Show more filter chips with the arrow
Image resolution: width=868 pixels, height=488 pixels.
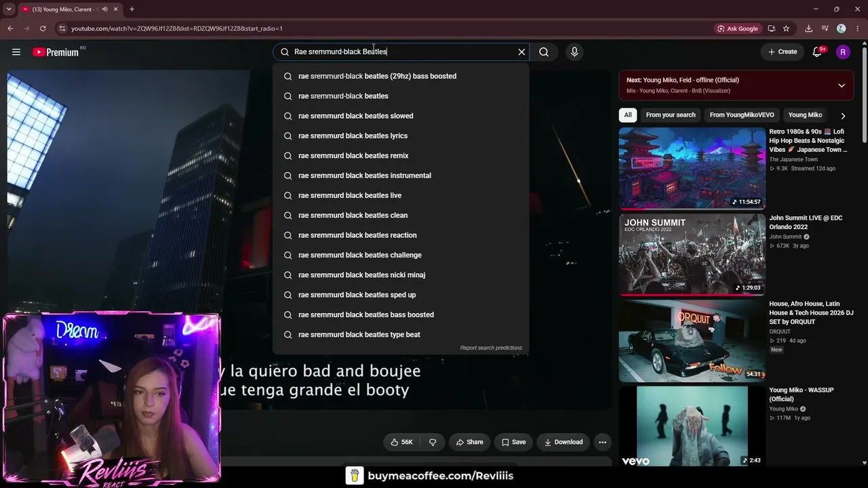843,115
